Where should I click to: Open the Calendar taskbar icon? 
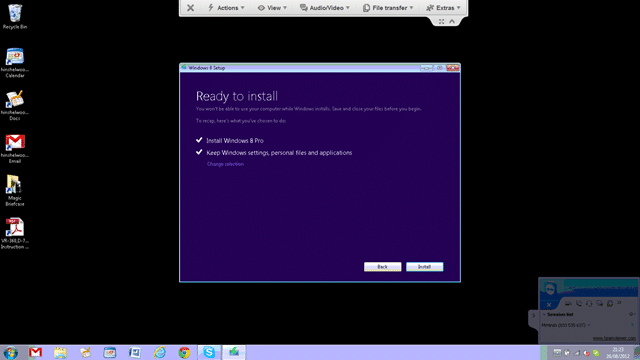(x=110, y=352)
